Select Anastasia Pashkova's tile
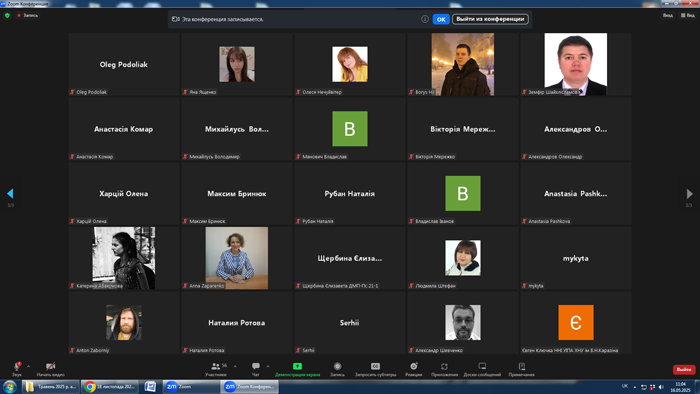 (x=575, y=193)
